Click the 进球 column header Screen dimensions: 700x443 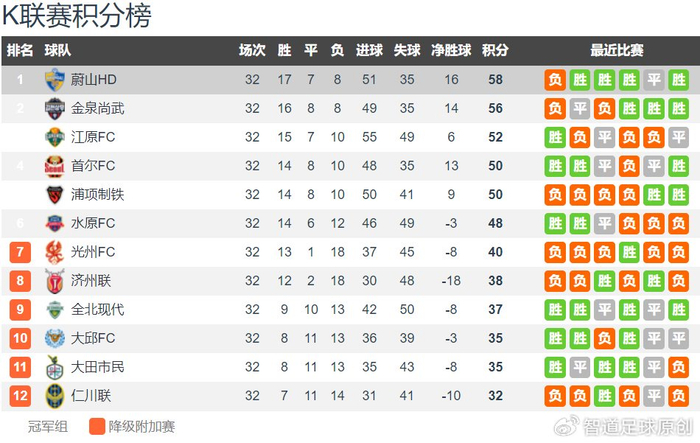369,51
